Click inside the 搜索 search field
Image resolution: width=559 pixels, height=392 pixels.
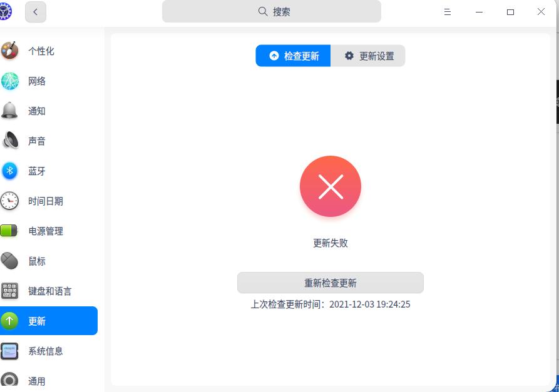pyautogui.click(x=272, y=11)
